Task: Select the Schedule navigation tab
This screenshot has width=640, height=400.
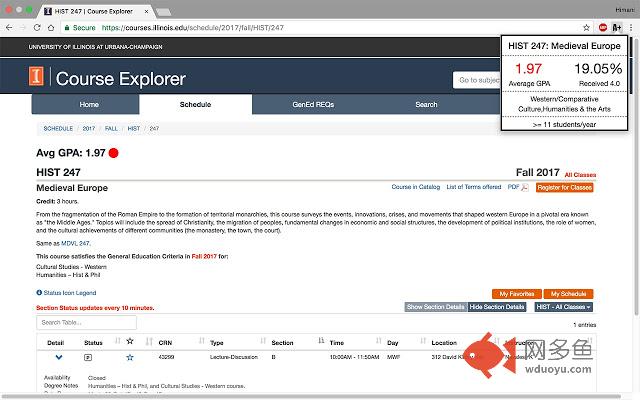Action: (x=196, y=104)
